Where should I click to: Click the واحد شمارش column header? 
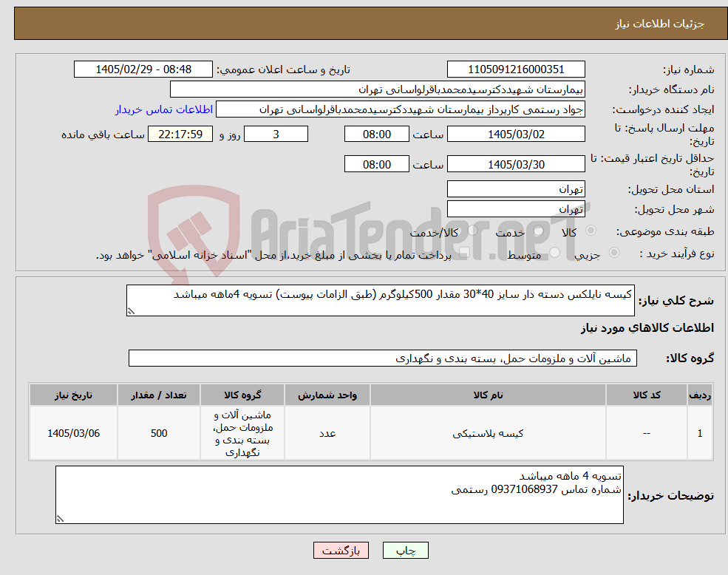[x=327, y=395]
